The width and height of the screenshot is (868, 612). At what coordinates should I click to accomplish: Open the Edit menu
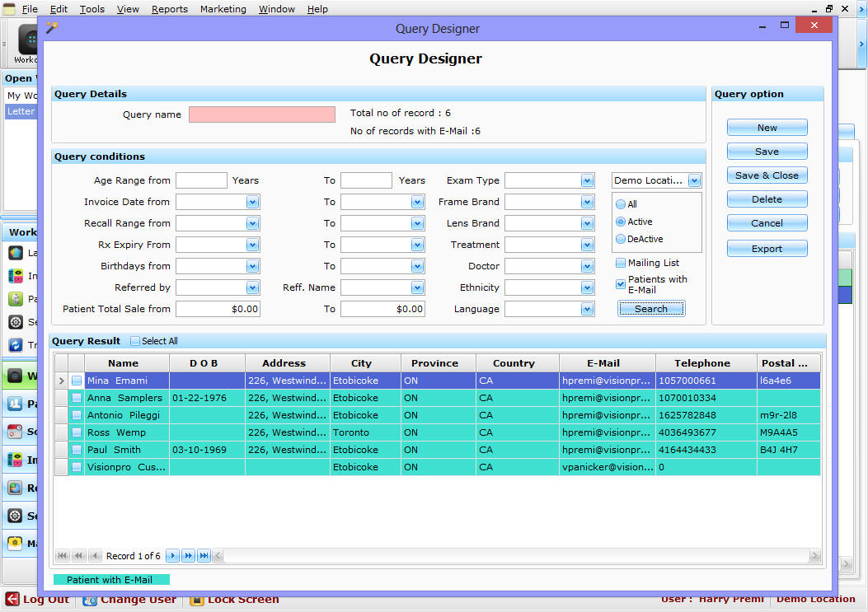click(59, 9)
